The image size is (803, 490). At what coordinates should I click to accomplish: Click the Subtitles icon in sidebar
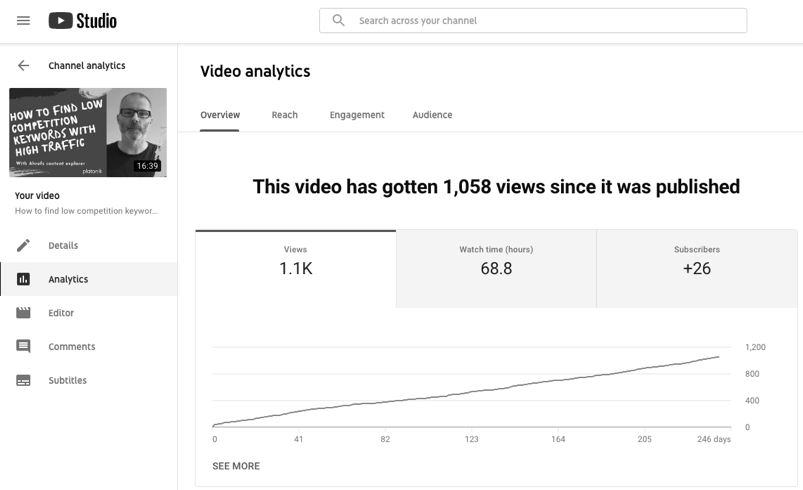(x=23, y=381)
